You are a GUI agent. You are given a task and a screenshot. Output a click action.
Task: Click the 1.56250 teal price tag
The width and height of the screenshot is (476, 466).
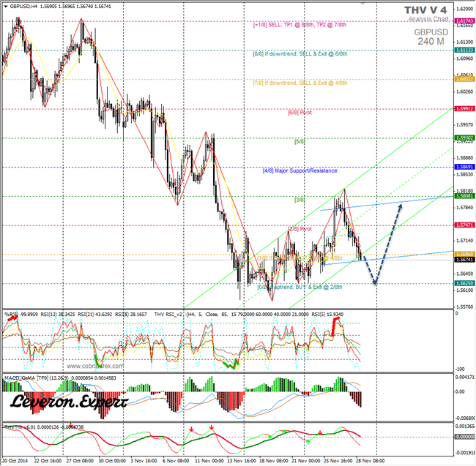click(x=462, y=283)
